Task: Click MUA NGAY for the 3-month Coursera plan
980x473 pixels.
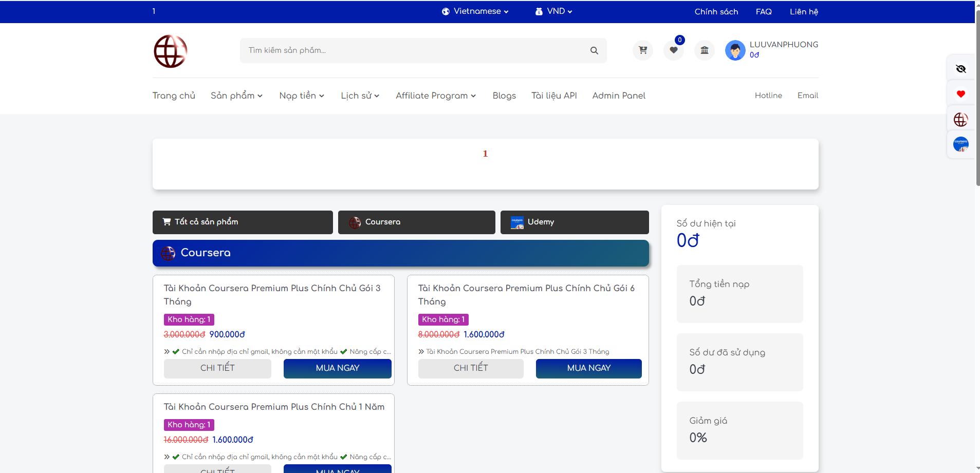Action: [x=337, y=368]
